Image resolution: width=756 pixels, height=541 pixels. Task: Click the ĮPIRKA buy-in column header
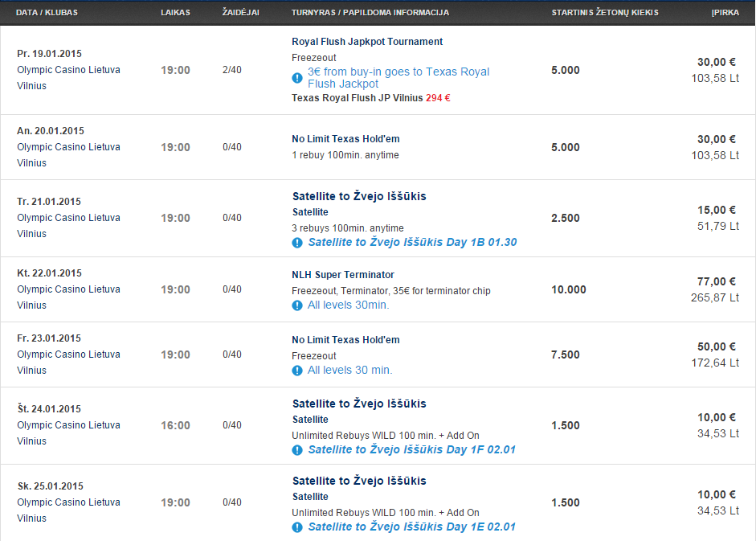click(x=725, y=13)
